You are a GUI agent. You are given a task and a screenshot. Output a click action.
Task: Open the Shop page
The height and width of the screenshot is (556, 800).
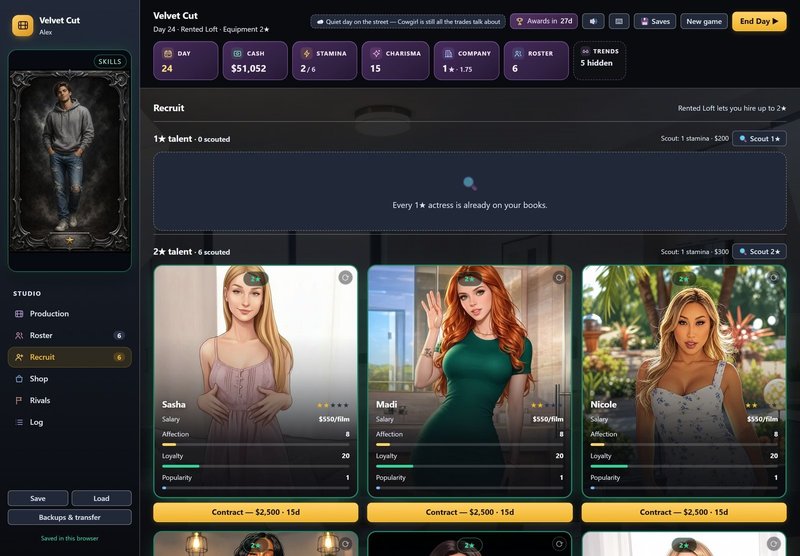(69, 378)
